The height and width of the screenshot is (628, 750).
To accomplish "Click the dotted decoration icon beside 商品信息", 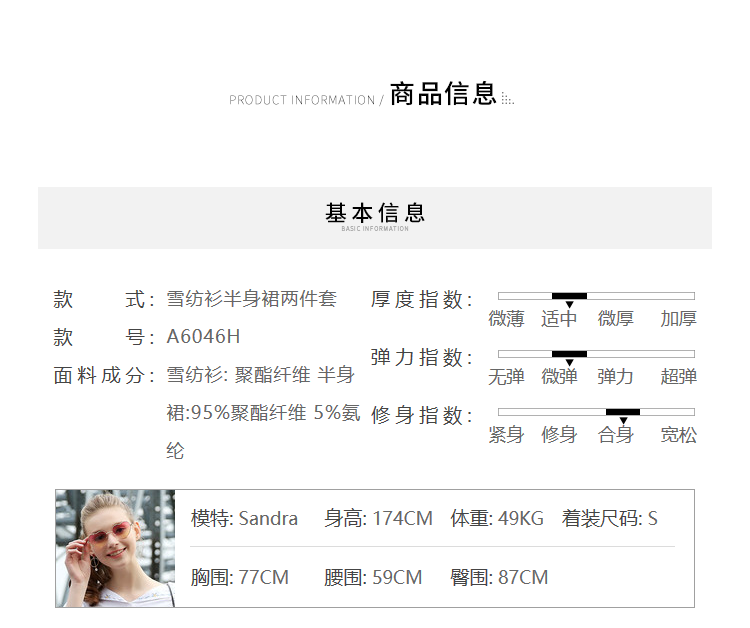I will (507, 99).
